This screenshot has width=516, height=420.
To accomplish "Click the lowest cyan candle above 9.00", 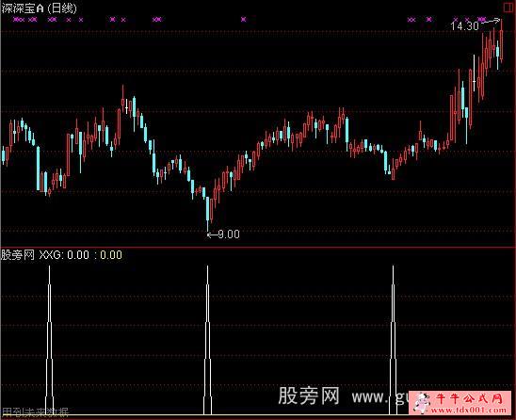I will (x=208, y=208).
